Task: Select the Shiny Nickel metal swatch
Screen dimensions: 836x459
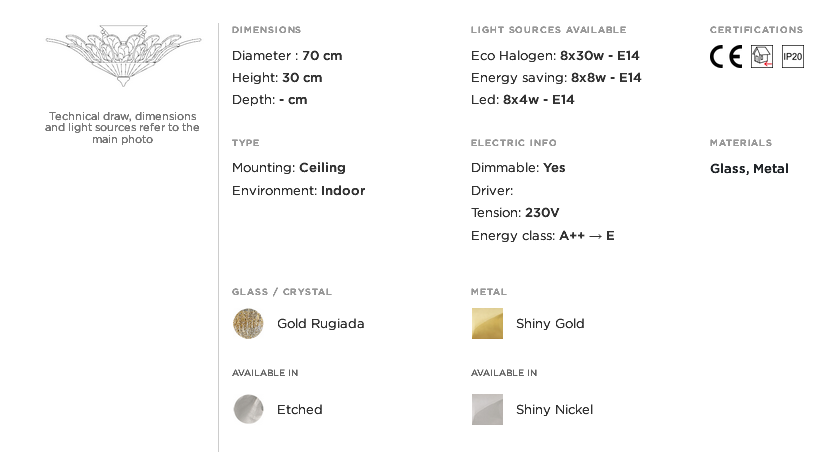Action: 487,409
